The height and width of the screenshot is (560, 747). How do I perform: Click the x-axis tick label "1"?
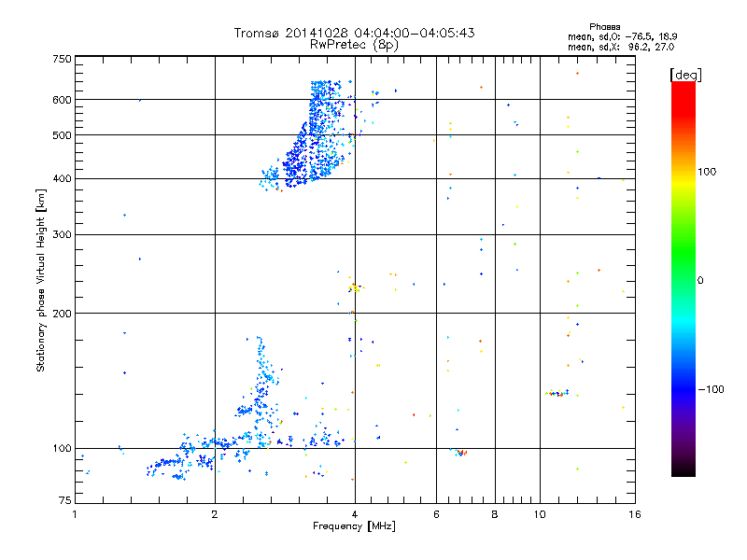point(75,514)
